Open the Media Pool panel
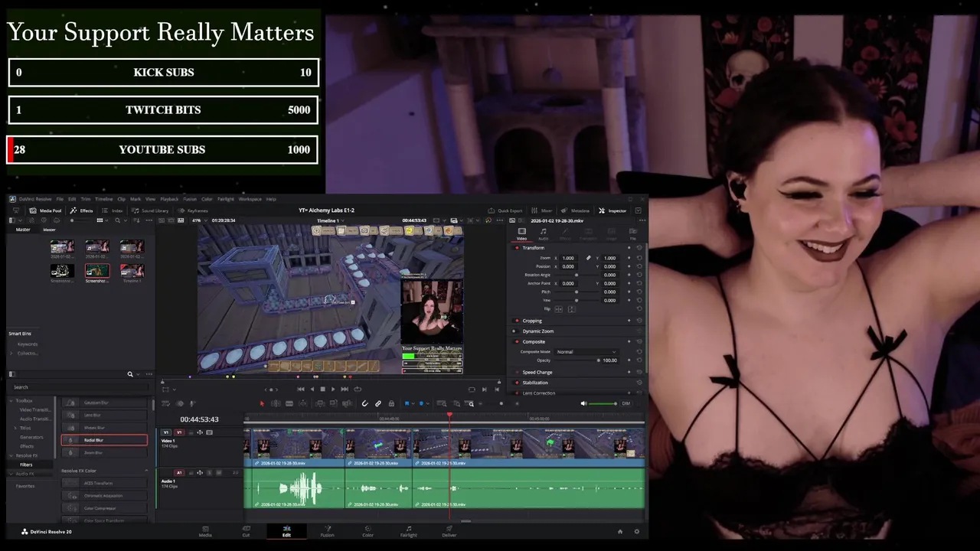 [x=45, y=210]
